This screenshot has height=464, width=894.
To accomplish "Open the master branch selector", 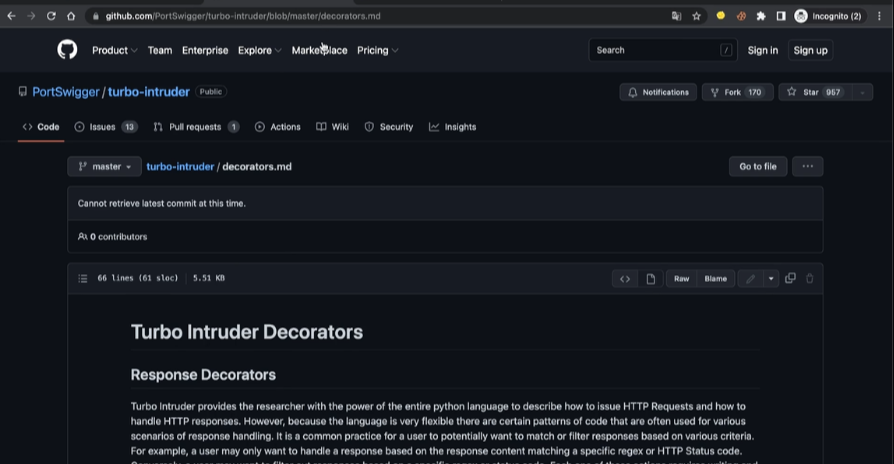I will pos(104,166).
